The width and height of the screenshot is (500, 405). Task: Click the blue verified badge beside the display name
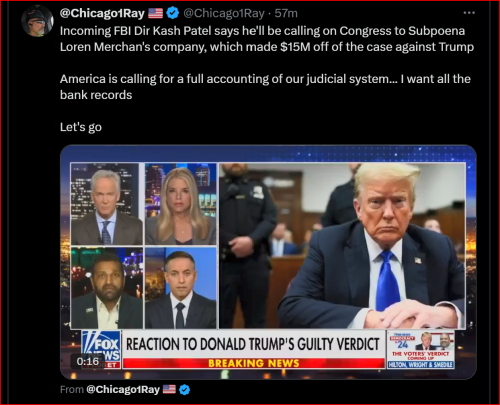tap(173, 13)
